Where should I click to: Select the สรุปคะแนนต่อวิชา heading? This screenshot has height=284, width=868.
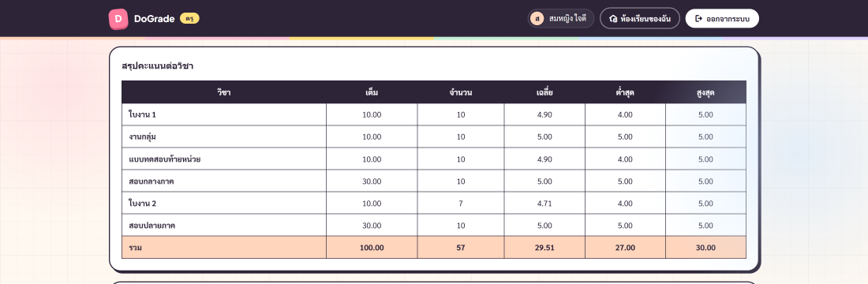(157, 66)
